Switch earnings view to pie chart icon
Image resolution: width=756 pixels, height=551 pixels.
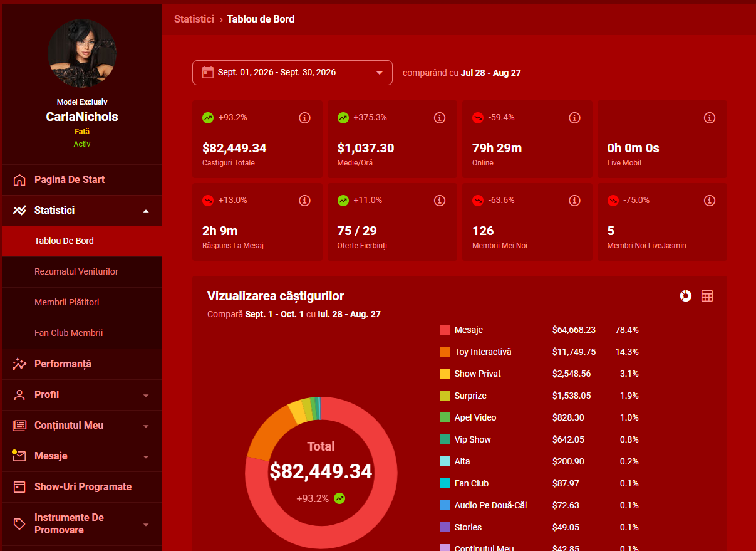click(x=686, y=296)
